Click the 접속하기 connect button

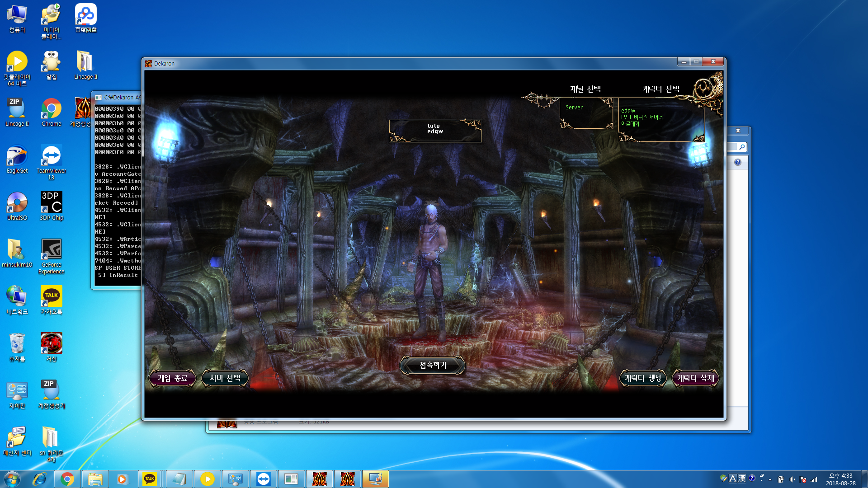[x=433, y=365]
